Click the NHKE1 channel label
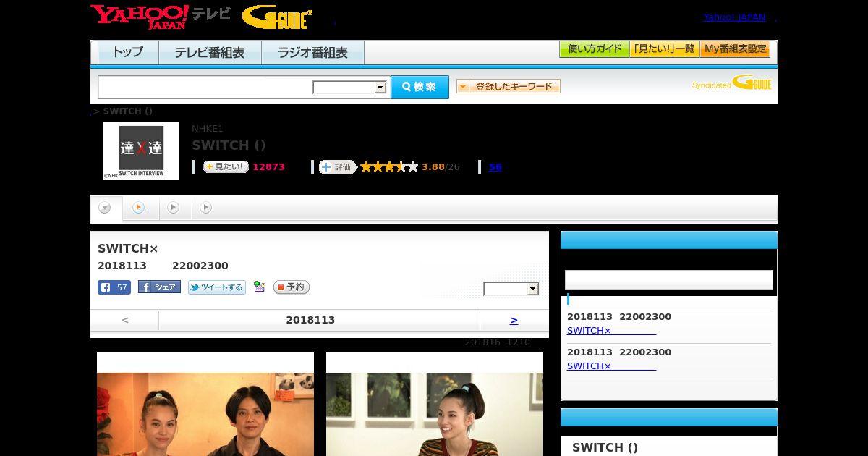Screen dimensions: 868x456 (x=208, y=129)
